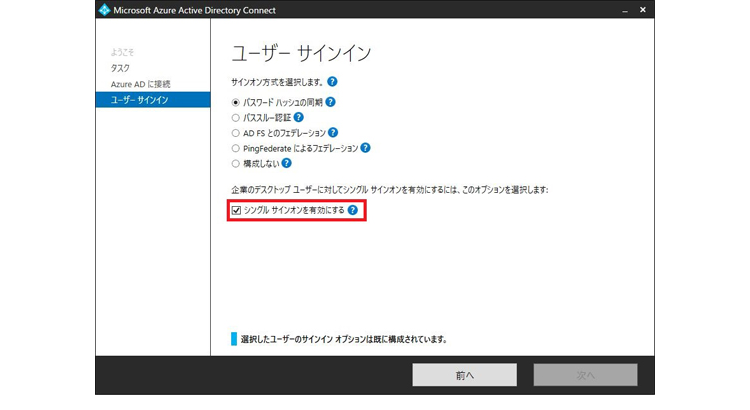
Task: Toggle シングル サインオンを有効にする checkbox
Action: click(x=236, y=210)
